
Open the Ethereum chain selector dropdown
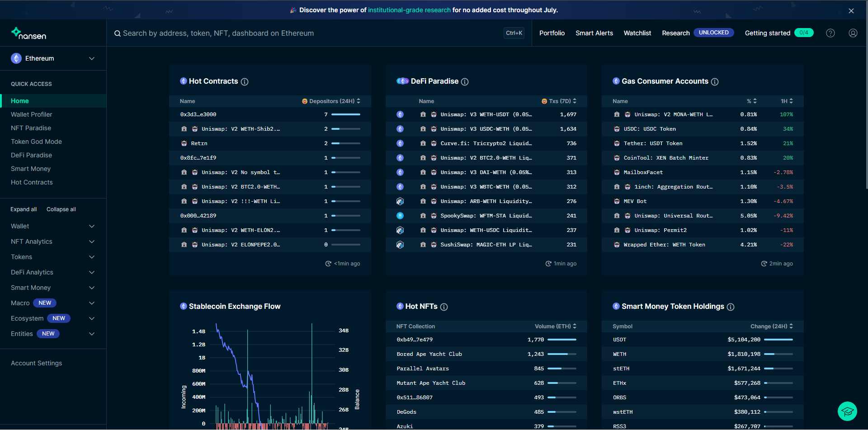53,58
